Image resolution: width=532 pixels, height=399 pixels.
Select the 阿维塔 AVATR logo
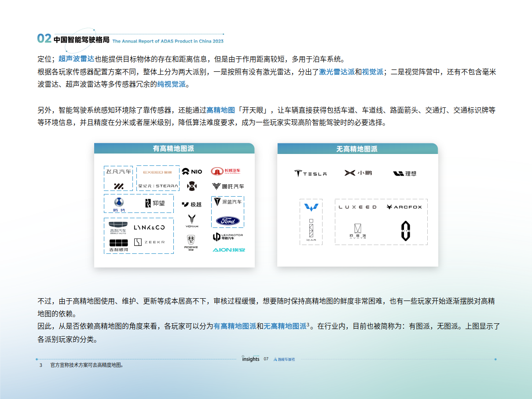pyautogui.click(x=357, y=231)
